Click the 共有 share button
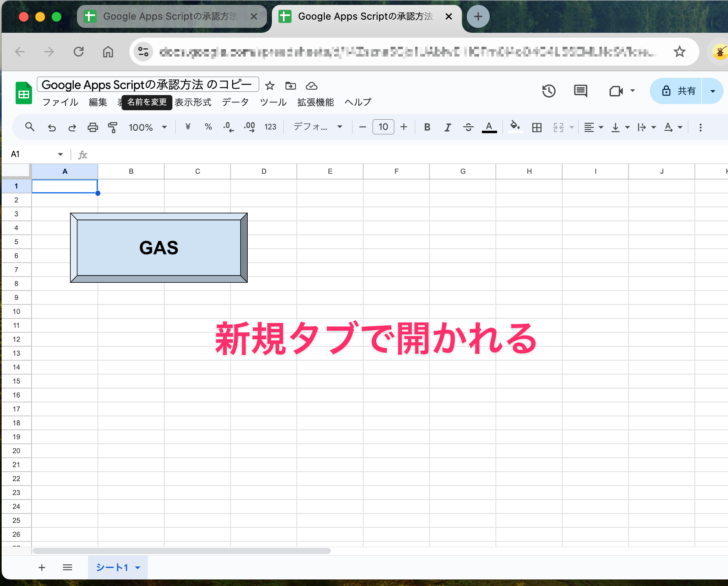 click(x=676, y=91)
